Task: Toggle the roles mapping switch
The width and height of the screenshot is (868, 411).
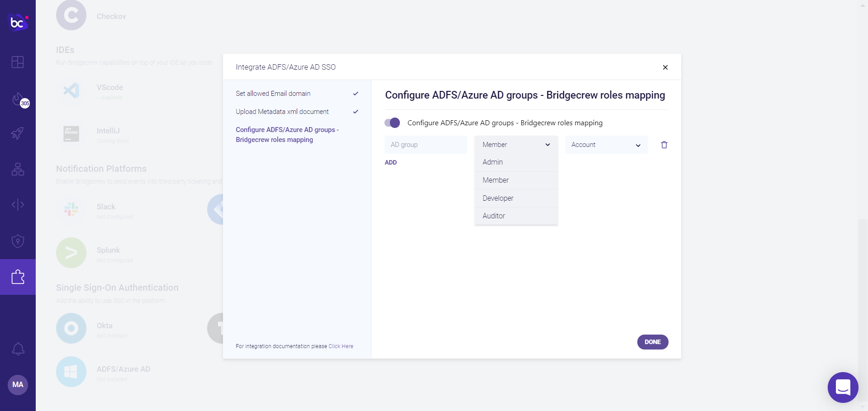Action: (392, 123)
